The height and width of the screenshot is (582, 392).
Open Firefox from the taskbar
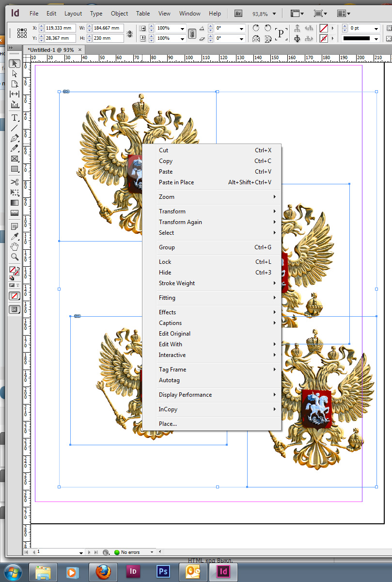103,572
